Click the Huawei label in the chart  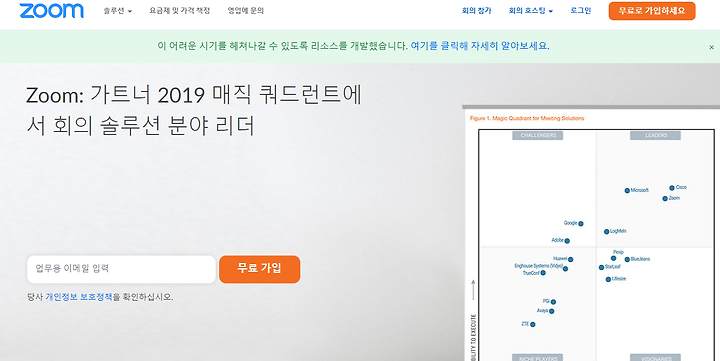tap(560, 259)
